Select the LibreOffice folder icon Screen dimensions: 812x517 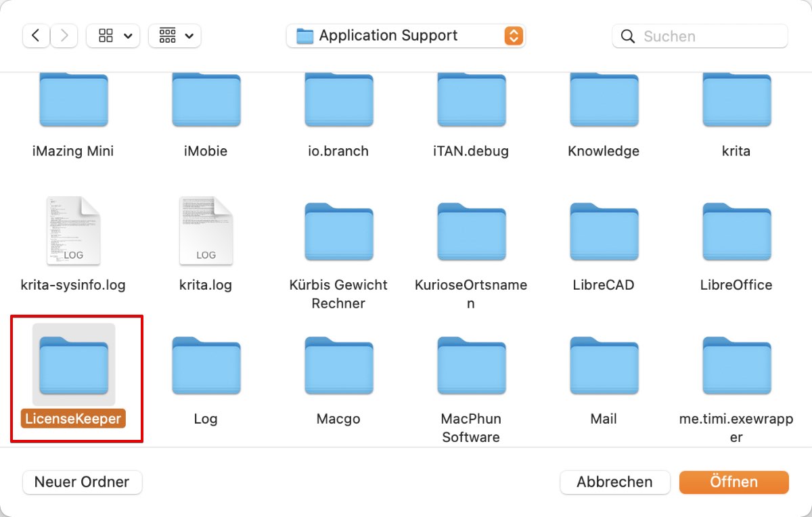coord(736,231)
